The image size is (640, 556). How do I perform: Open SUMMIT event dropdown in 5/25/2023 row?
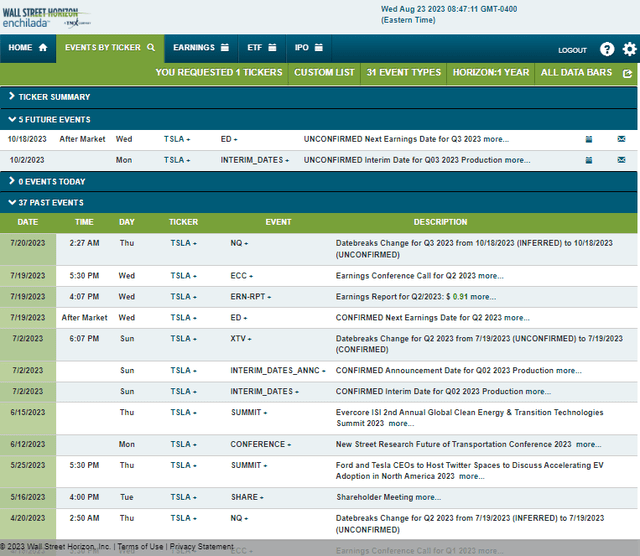[x=249, y=465]
